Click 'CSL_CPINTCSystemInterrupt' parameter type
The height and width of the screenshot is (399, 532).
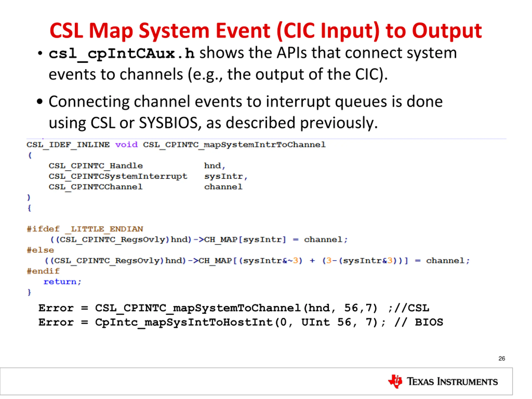click(x=118, y=176)
